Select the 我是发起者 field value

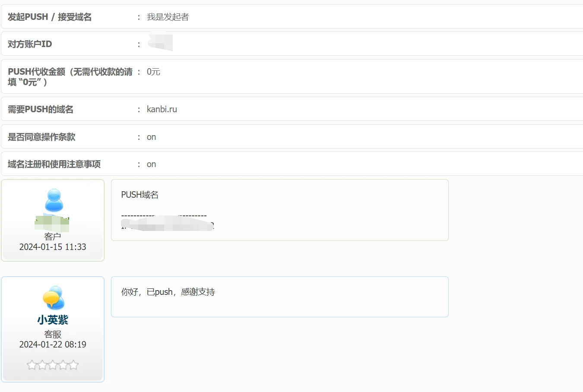[168, 17]
